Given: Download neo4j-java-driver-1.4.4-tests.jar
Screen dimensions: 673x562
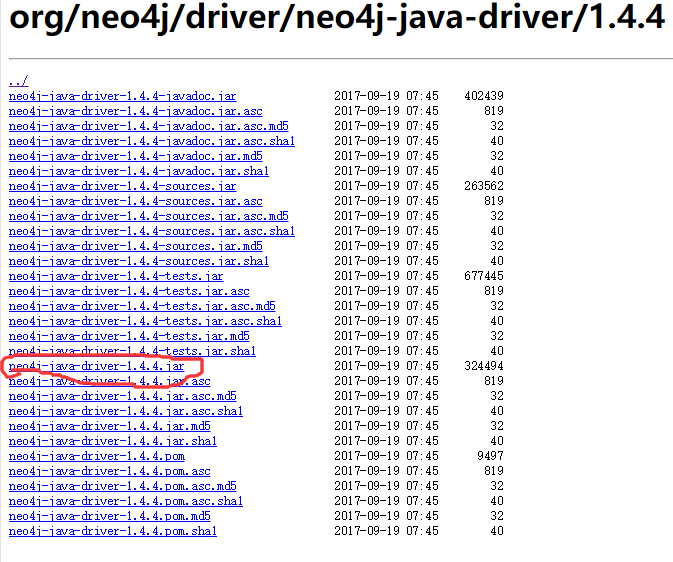Looking at the screenshot, I should 116,276.
